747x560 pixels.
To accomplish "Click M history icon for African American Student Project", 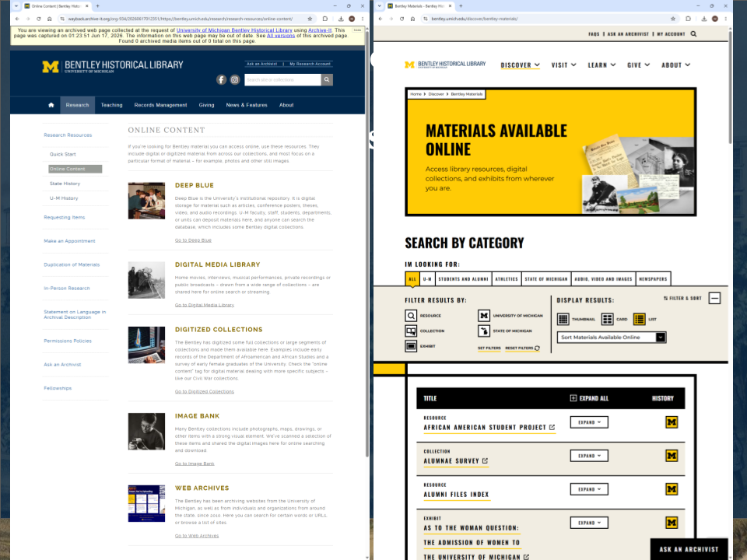I will point(672,422).
